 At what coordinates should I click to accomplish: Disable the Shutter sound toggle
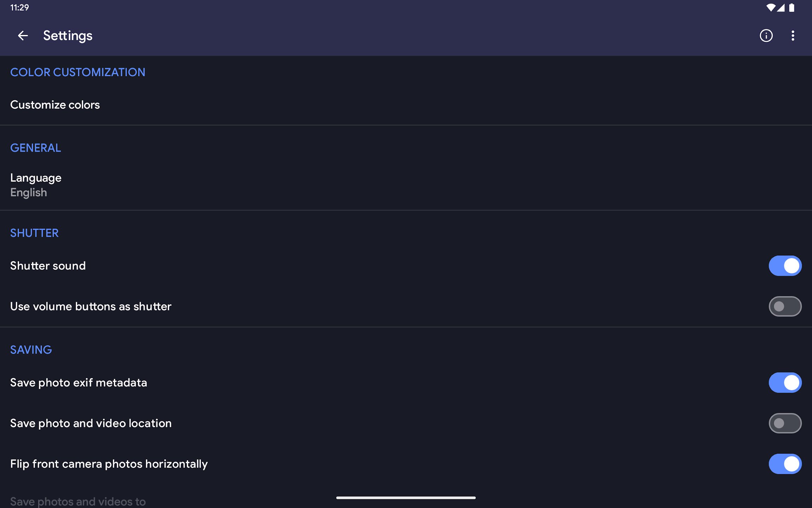[x=785, y=266]
